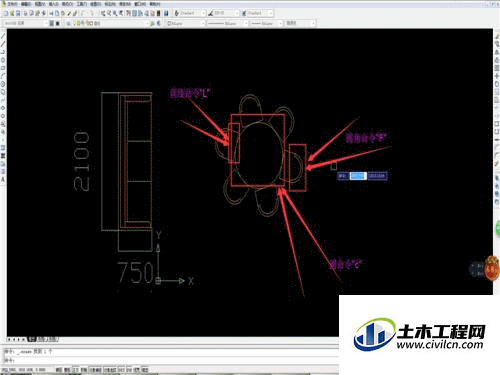The height and width of the screenshot is (375, 500).
Task: Select the Construction Line tool
Action: pos(3,44)
